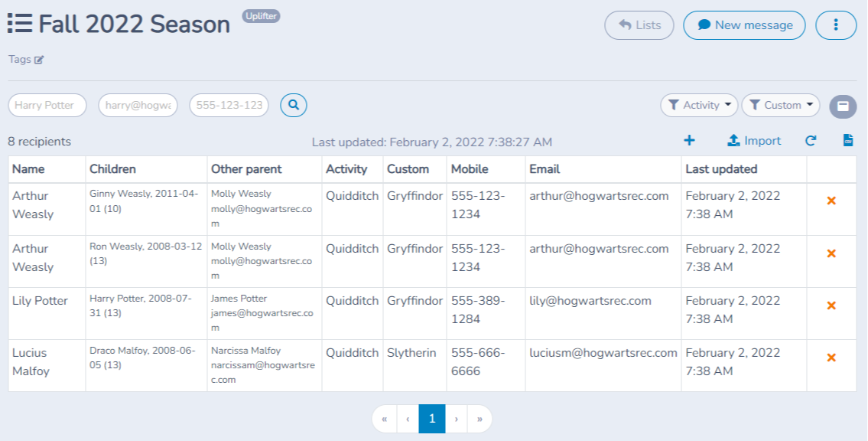This screenshot has width=868, height=441.
Task: Add a recipient with the plus icon
Action: pyautogui.click(x=689, y=141)
